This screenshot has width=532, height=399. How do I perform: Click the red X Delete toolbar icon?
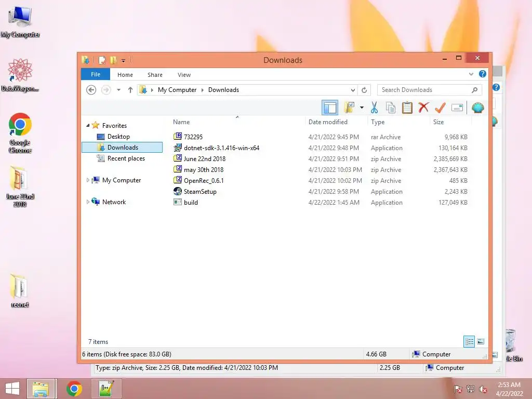[423, 108]
